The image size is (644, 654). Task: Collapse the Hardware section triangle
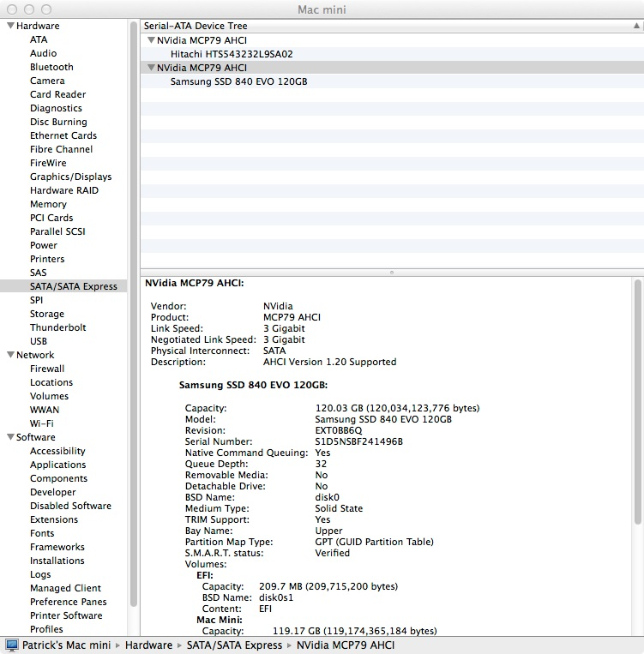tap(10, 26)
